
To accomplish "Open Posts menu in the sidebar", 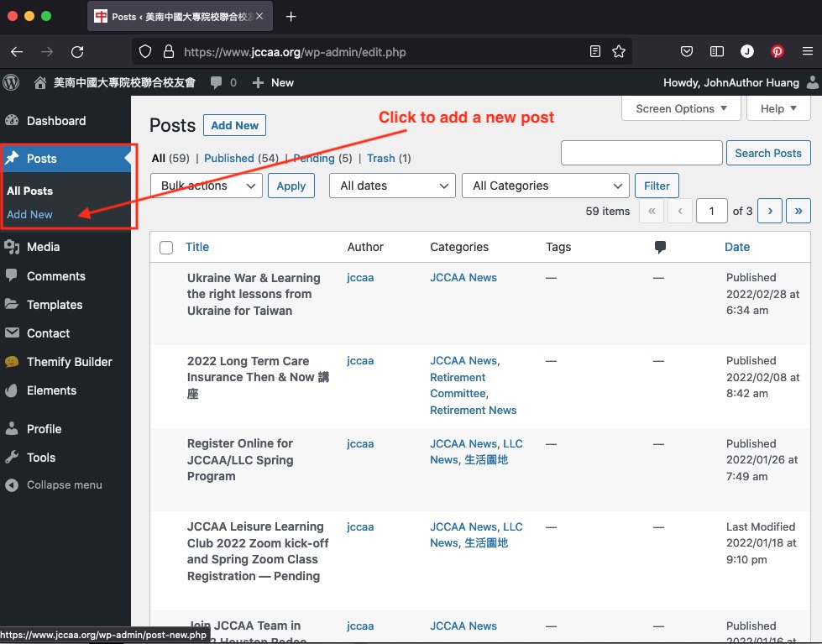I will tap(41, 159).
